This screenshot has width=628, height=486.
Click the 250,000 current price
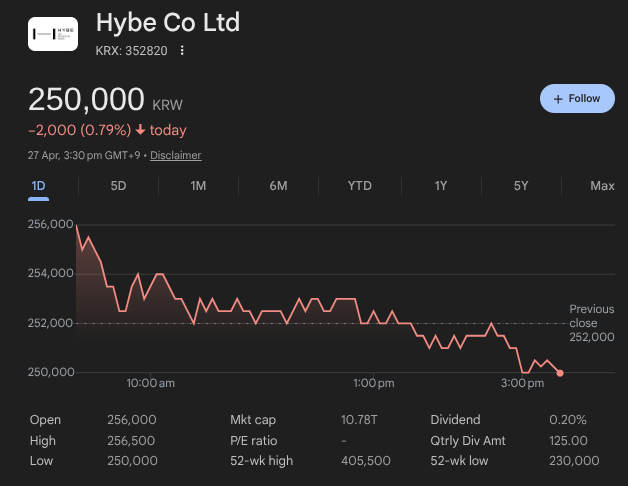tap(86, 99)
